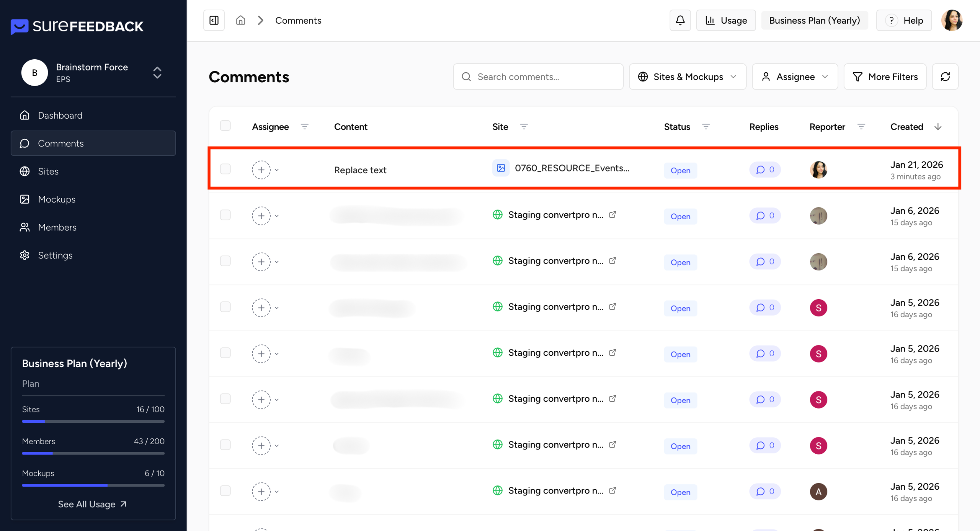Screen dimensions: 980x531
Task: Open the Sites & Mockups filter dropdown
Action: point(688,77)
